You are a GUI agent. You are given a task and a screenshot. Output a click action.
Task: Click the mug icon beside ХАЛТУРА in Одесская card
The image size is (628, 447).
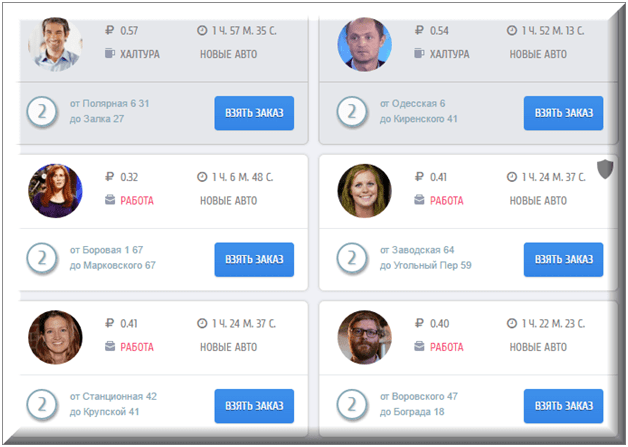419,53
